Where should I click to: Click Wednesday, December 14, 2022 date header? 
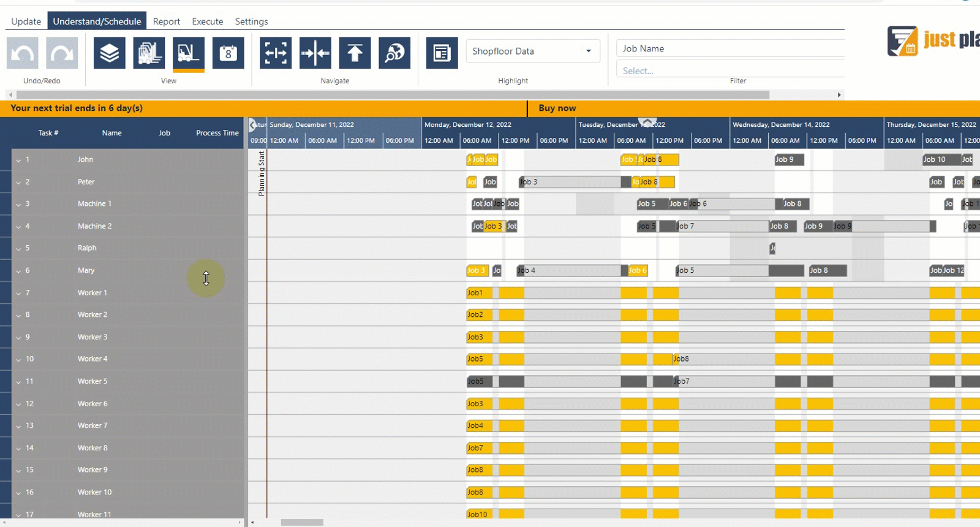pos(781,124)
